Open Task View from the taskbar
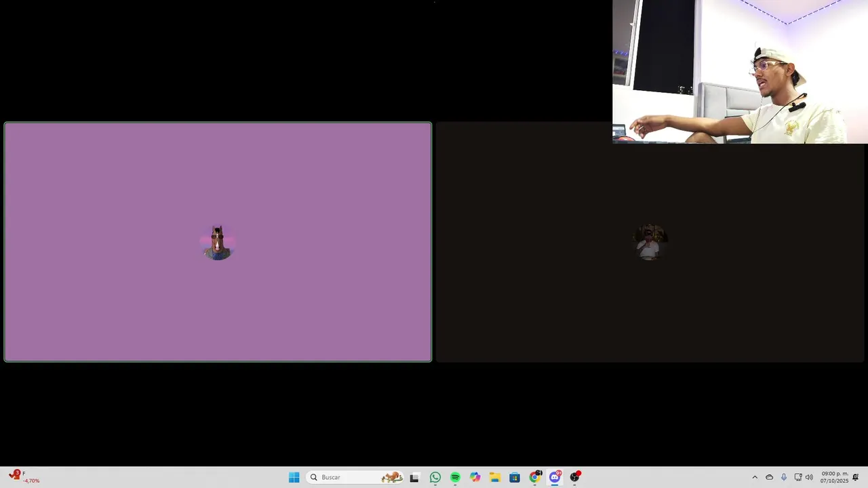The width and height of the screenshot is (868, 488). coord(414,477)
